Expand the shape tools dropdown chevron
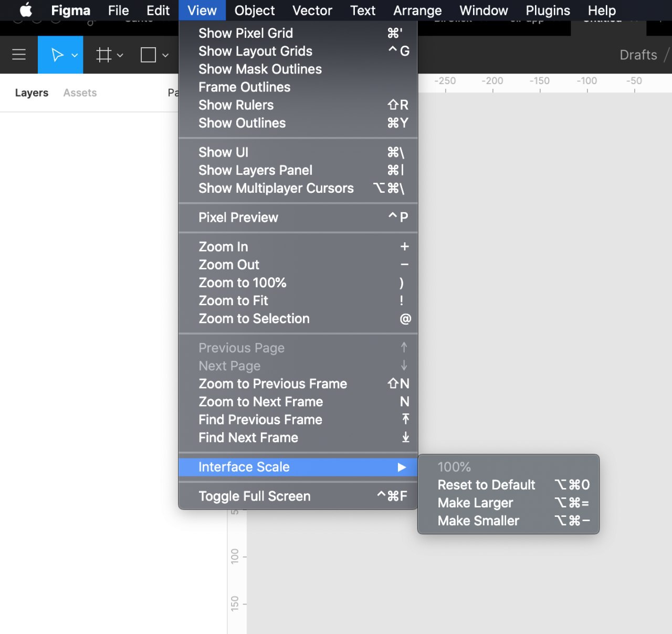 pos(165,55)
